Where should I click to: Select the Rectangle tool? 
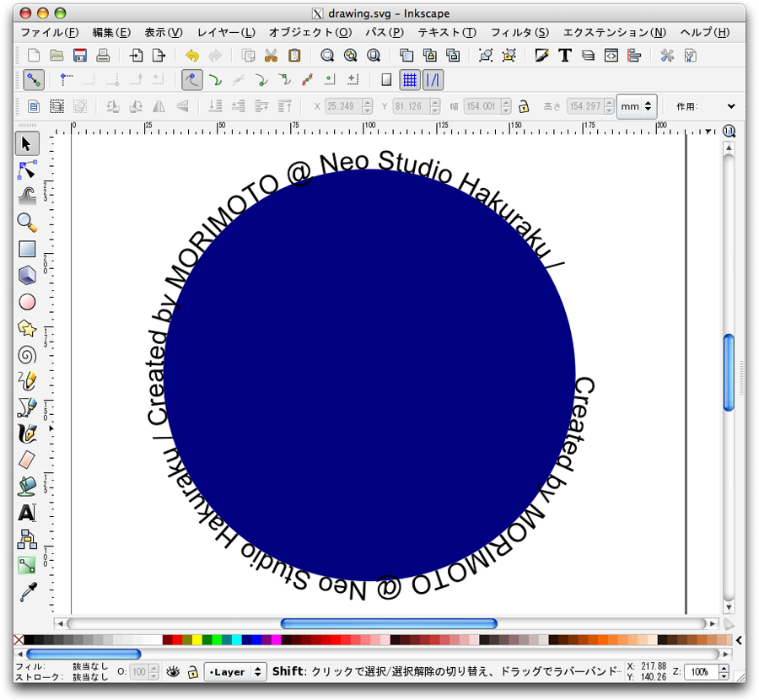pos(27,249)
